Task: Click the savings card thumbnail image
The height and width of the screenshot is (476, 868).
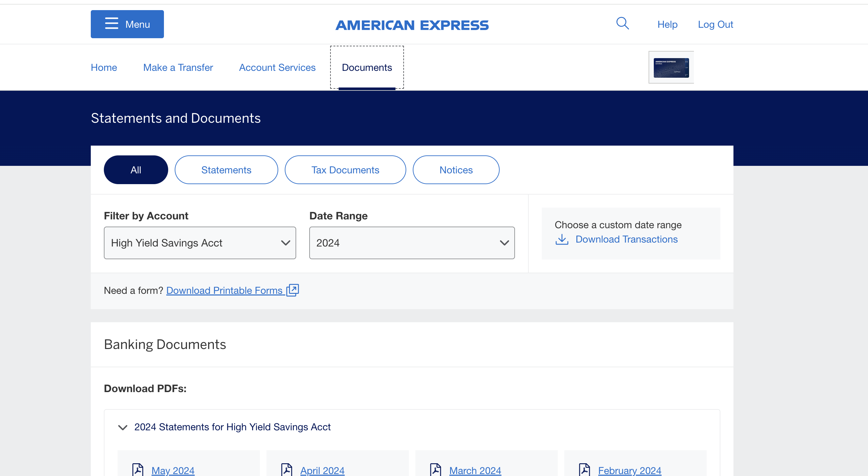Action: coord(671,67)
